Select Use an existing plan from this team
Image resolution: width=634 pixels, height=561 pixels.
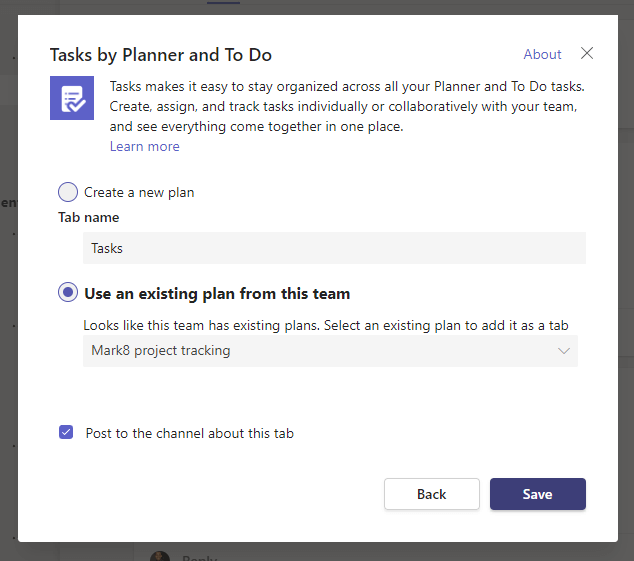(68, 292)
